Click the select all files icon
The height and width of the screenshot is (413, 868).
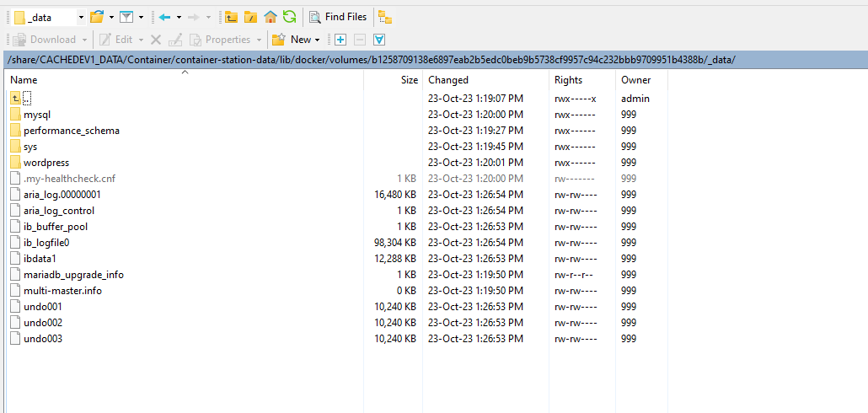[379, 40]
